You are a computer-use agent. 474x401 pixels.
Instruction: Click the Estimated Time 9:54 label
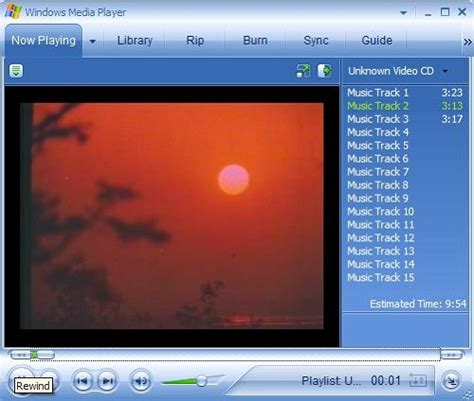(418, 304)
